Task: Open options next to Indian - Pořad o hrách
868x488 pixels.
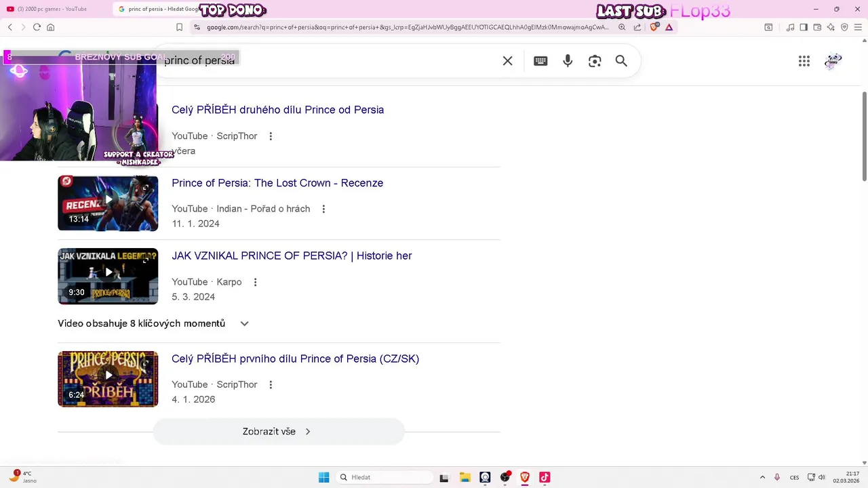Action: 323,209
